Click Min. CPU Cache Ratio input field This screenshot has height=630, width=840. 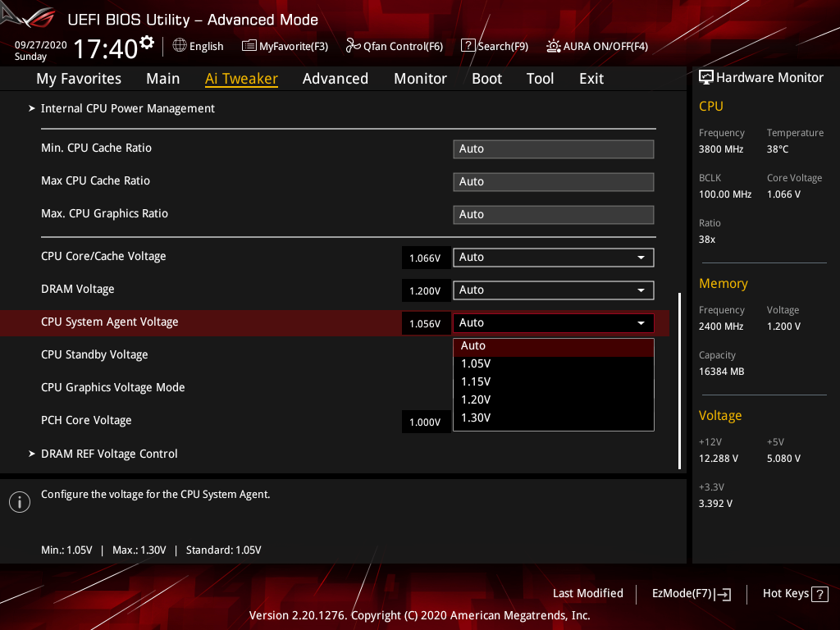pos(554,149)
